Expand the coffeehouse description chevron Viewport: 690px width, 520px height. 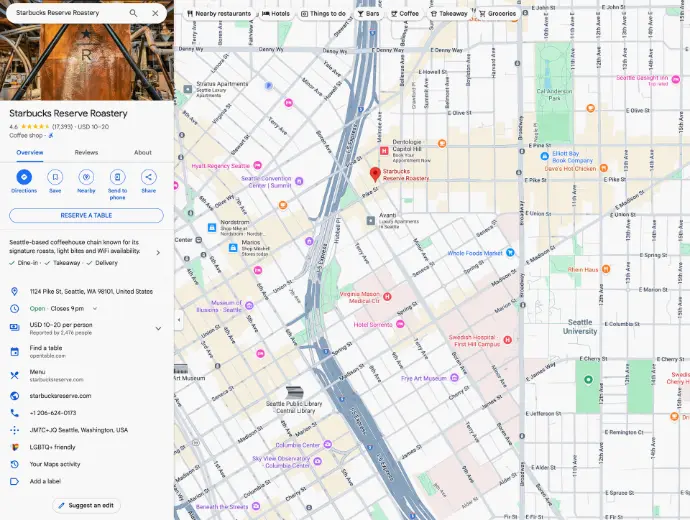pyautogui.click(x=158, y=252)
